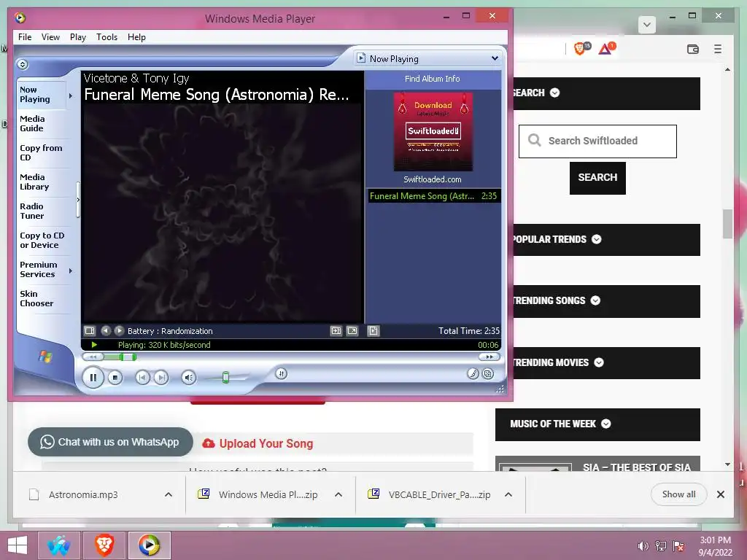Click the Find Album Info link
The image size is (747, 560).
[432, 79]
